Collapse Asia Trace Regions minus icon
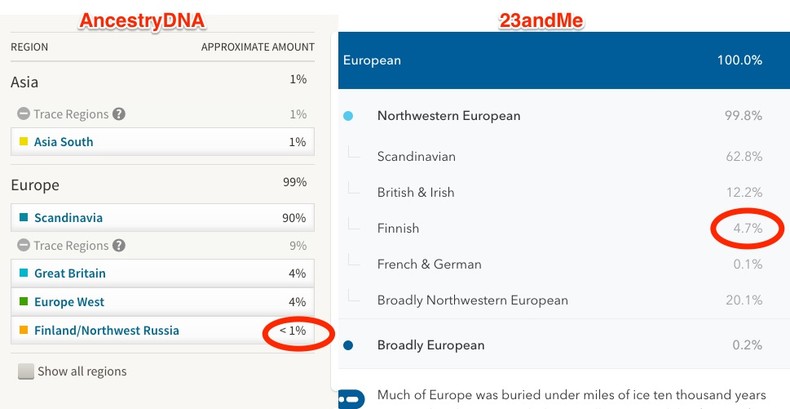 coord(23,114)
